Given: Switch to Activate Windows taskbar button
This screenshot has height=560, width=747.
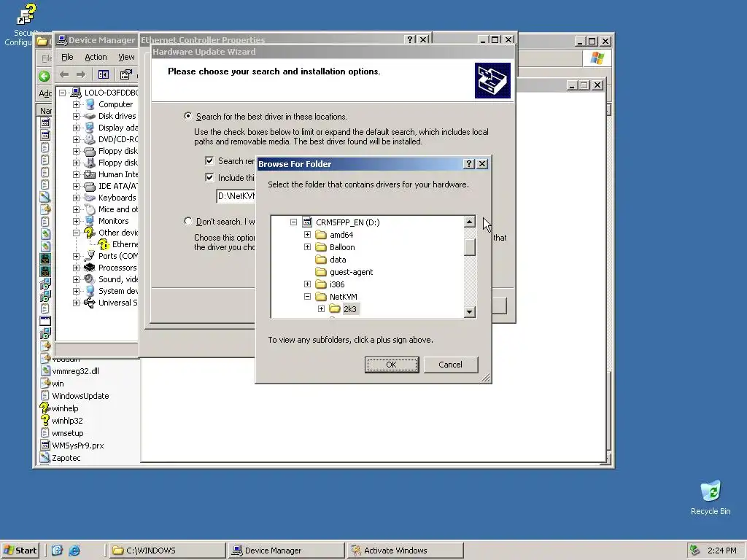Looking at the screenshot, I should [405, 551].
